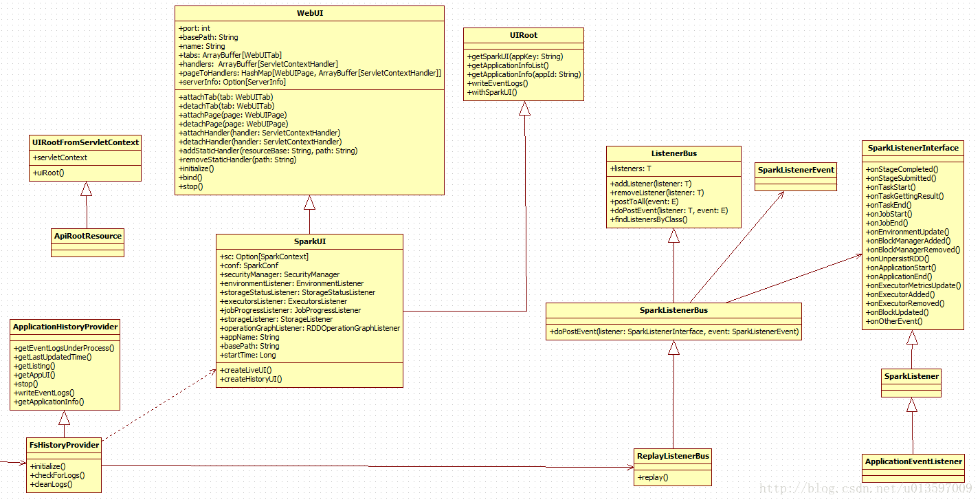Image resolution: width=980 pixels, height=502 pixels.
Task: Select +startTime: Long attribute
Action: click(x=247, y=355)
